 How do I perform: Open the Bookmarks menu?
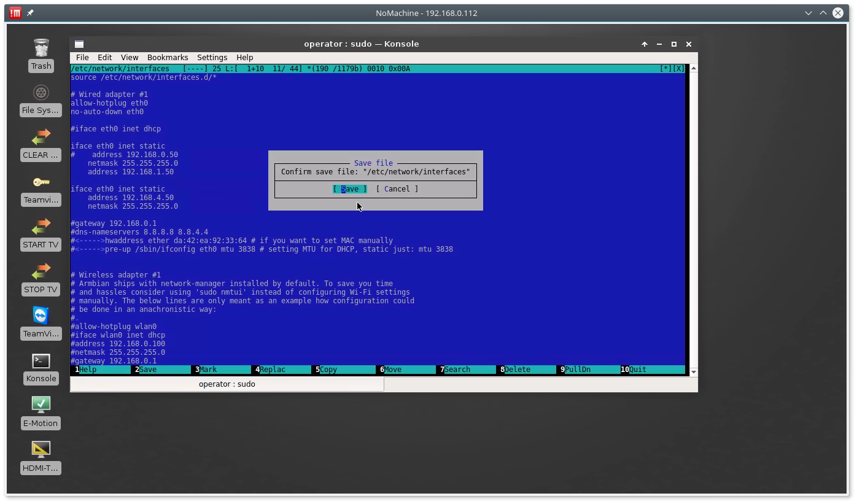pos(168,57)
